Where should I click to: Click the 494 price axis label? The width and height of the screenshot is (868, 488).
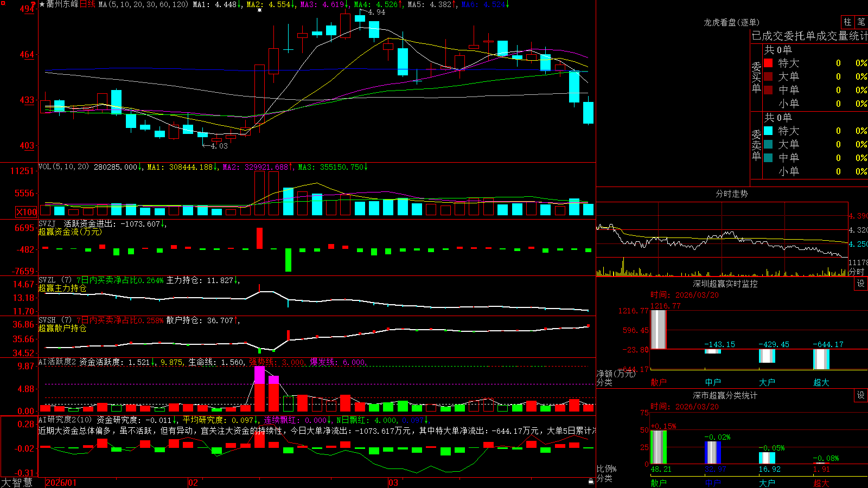click(27, 9)
